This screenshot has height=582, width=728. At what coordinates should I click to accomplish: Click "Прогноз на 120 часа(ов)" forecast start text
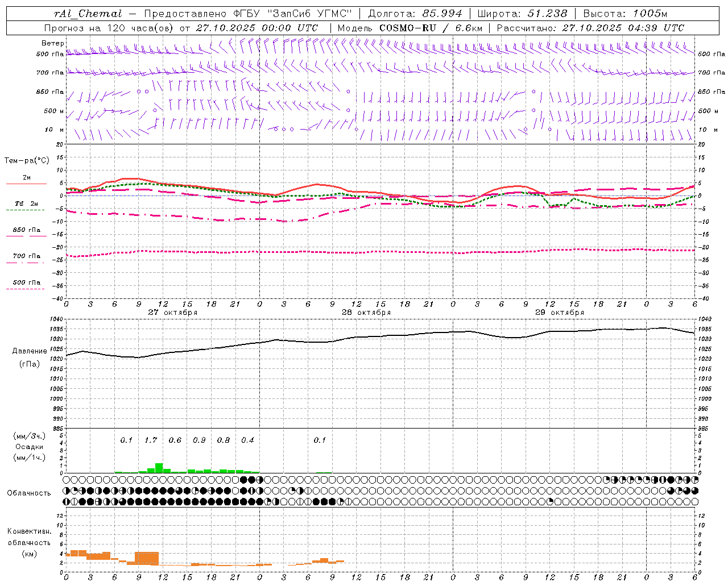click(110, 28)
